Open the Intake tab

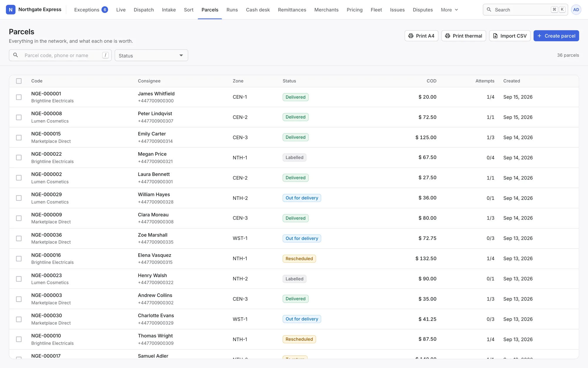[169, 10]
